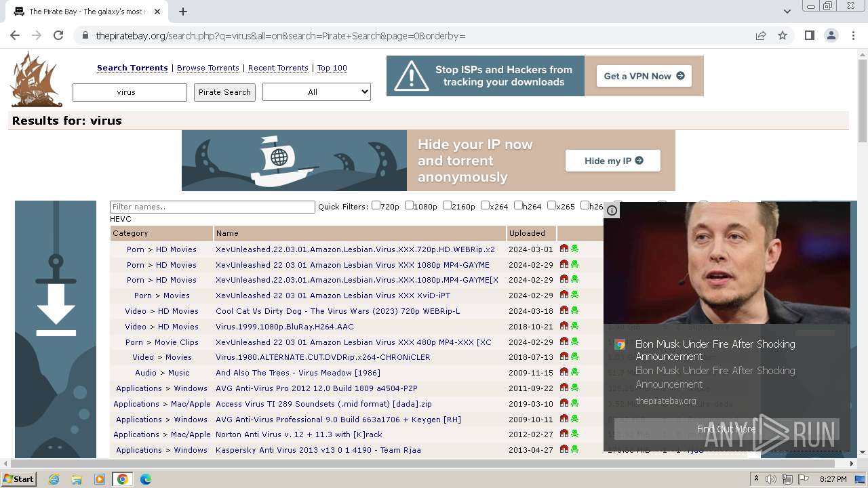
Task: Enable the 1080p quick filter
Action: 409,205
